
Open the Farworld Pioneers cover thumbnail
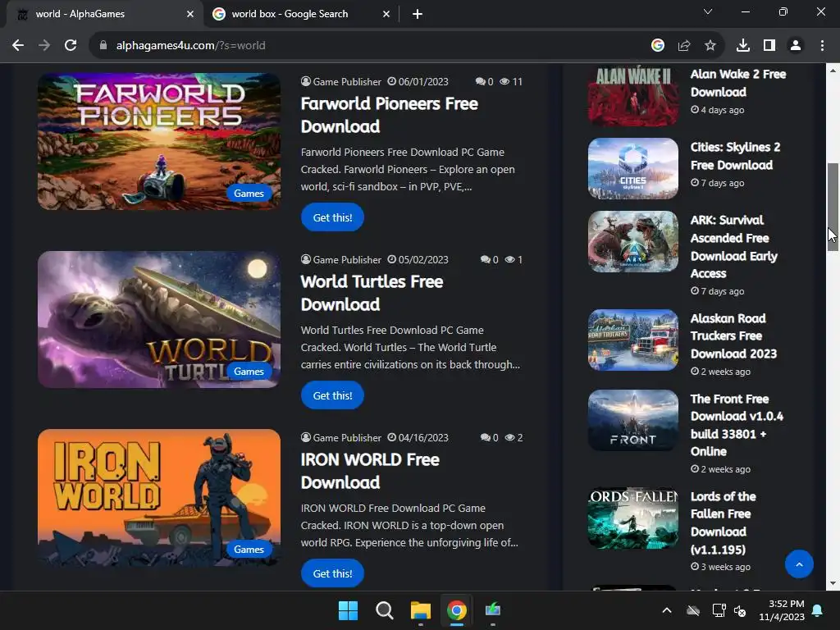158,141
